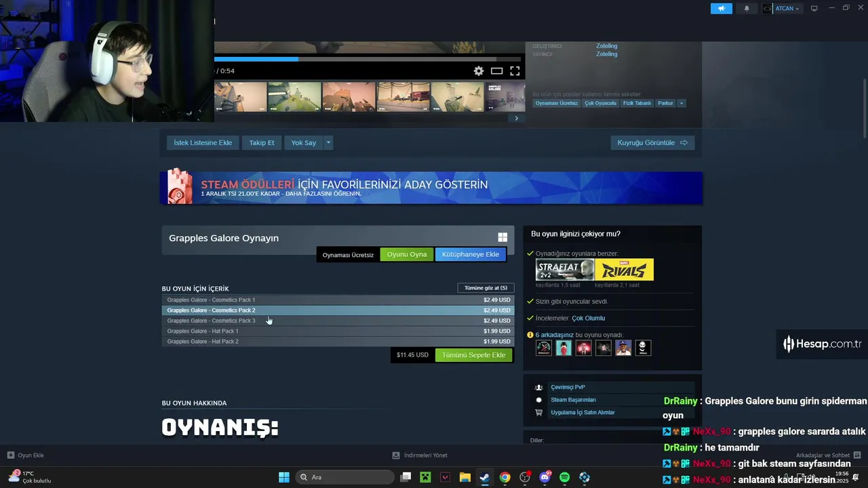Open File Explorer from the taskbar
This screenshot has width=868, height=488.
(x=465, y=477)
